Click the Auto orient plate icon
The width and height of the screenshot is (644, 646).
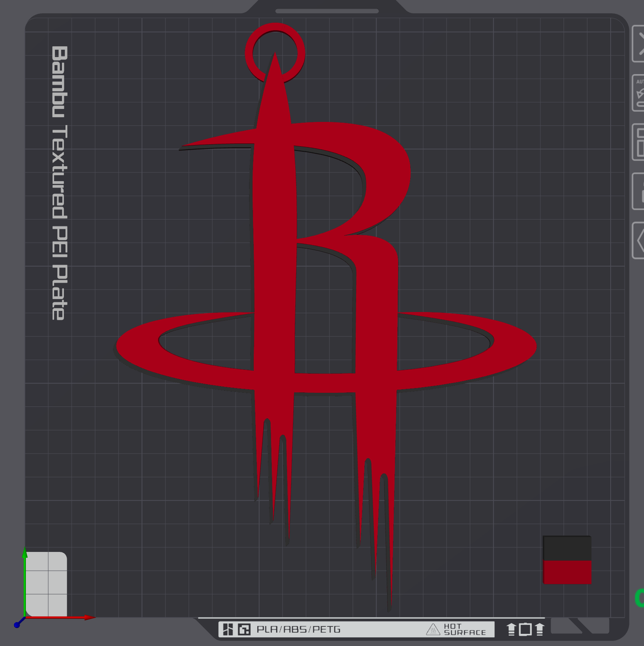pos(639,93)
